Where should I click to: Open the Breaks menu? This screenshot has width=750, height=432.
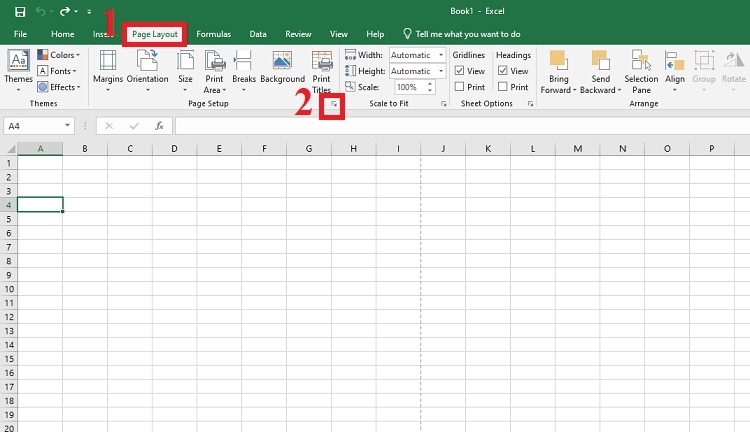[244, 71]
